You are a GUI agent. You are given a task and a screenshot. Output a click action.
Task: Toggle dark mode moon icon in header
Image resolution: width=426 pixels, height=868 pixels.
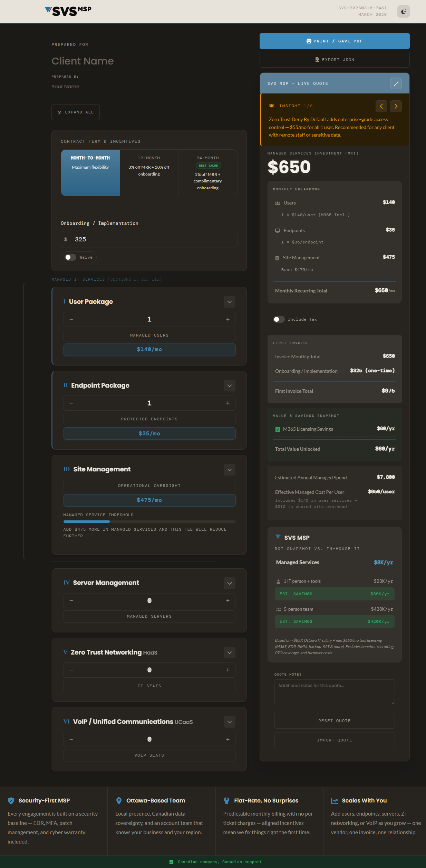pos(403,11)
